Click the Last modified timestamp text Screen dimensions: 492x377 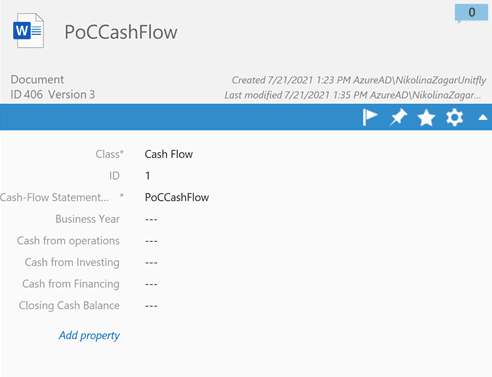pyautogui.click(x=353, y=95)
